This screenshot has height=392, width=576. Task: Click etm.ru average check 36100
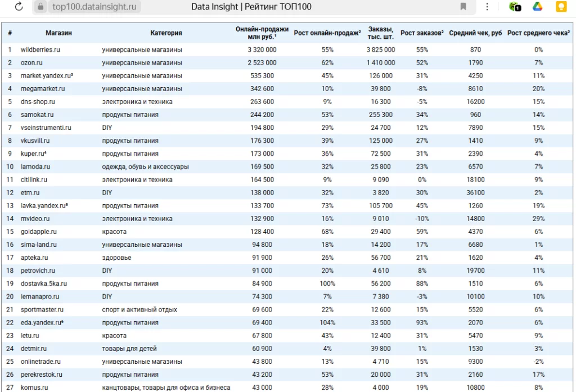point(475,192)
